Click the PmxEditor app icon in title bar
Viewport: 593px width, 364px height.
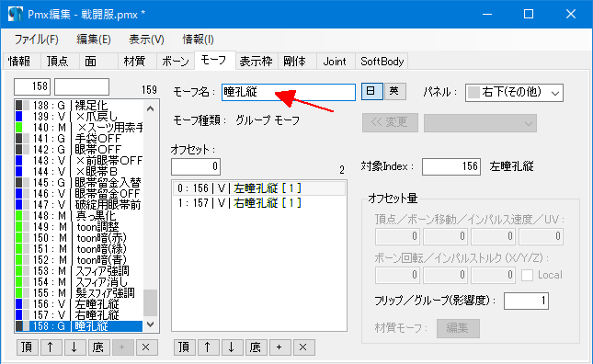(15, 14)
